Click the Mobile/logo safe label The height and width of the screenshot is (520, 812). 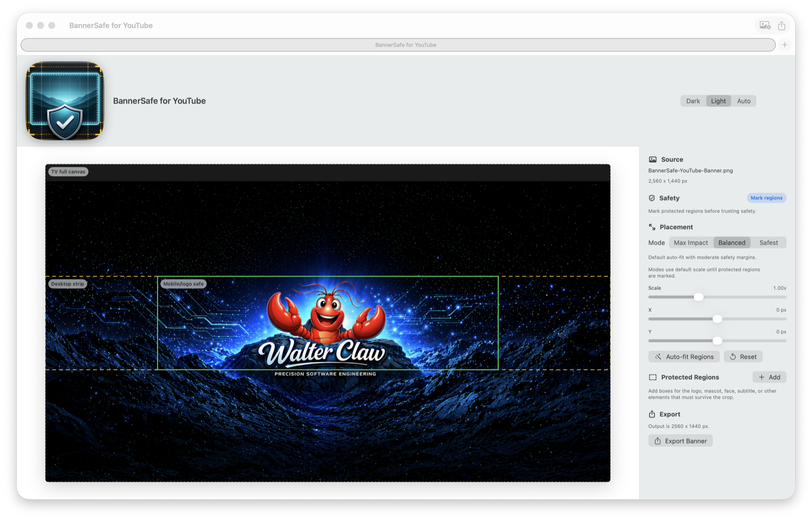[183, 284]
